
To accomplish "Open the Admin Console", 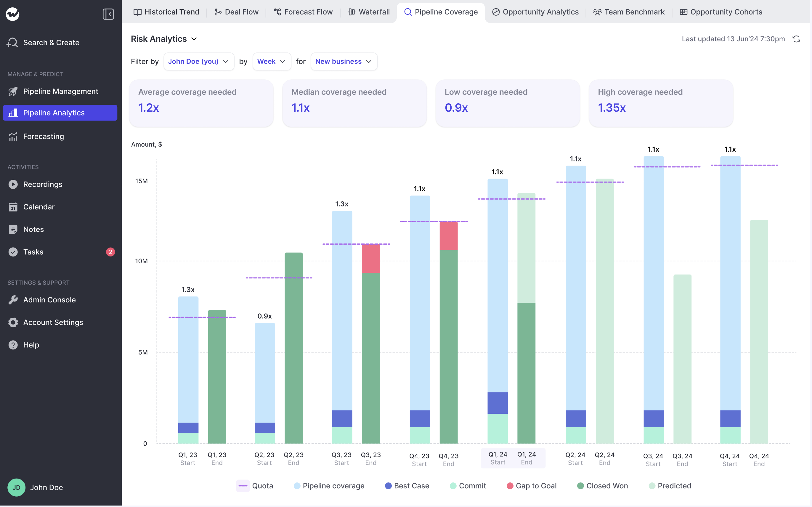I will [x=60, y=300].
